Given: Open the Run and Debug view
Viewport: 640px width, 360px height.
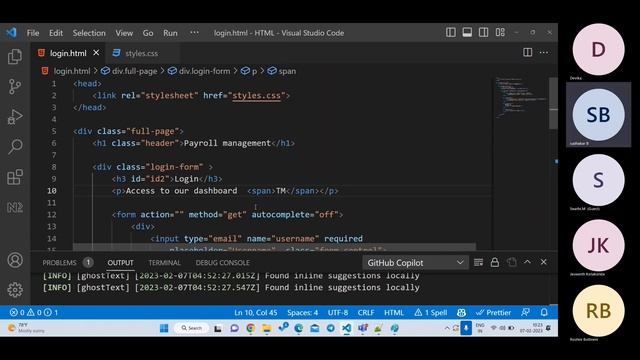Looking at the screenshot, I should [x=15, y=117].
